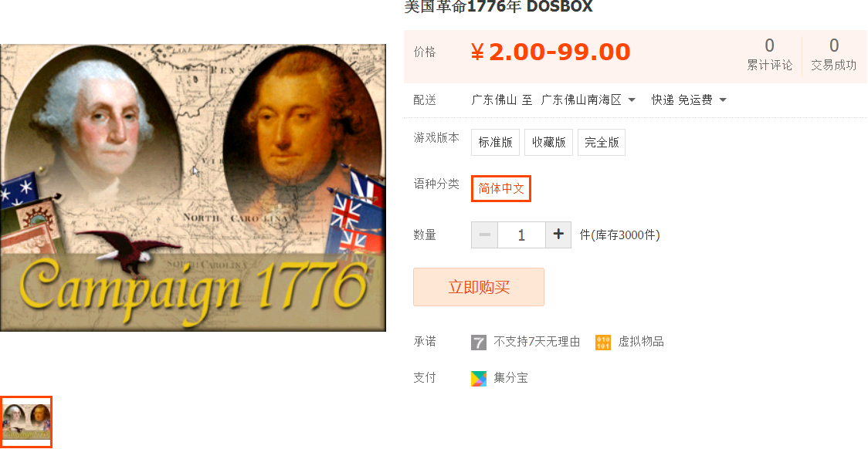Open the 累计评论 review count
Image resolution: width=868 pixels, height=449 pixels.
pos(769,54)
